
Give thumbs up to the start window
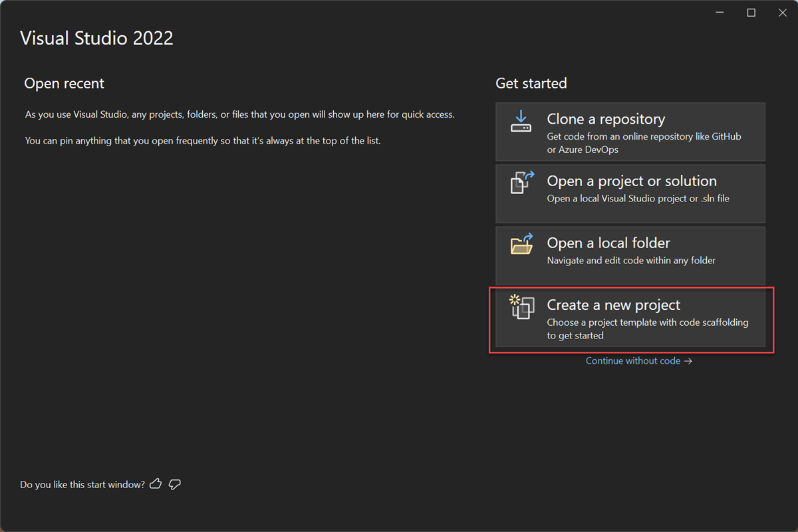point(155,484)
